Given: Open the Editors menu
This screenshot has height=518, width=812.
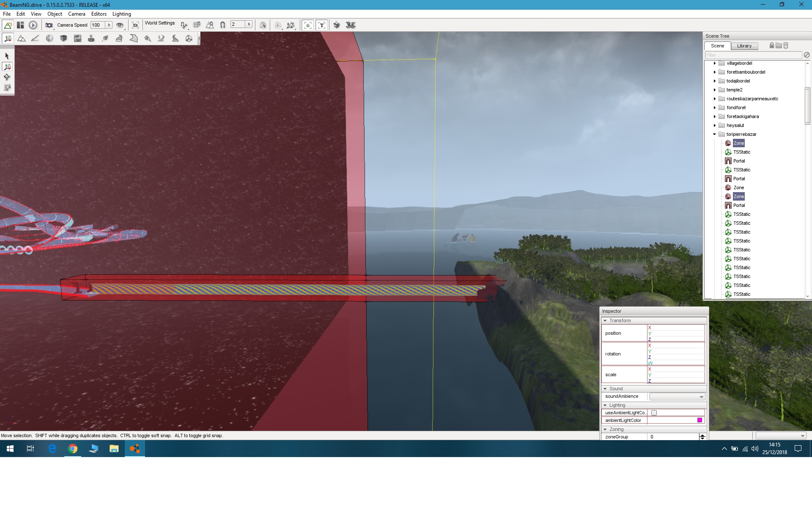Looking at the screenshot, I should pyautogui.click(x=99, y=14).
